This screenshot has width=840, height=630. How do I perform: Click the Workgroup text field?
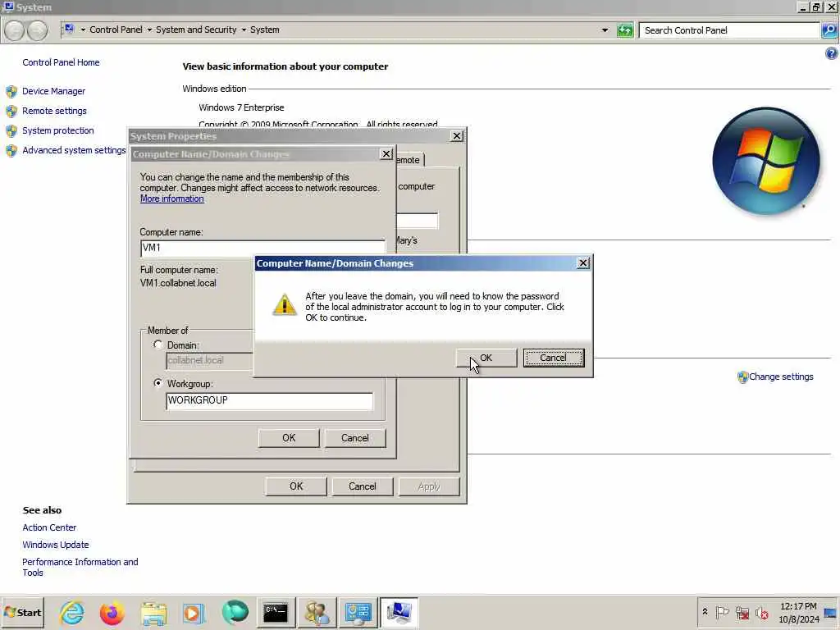pos(269,400)
